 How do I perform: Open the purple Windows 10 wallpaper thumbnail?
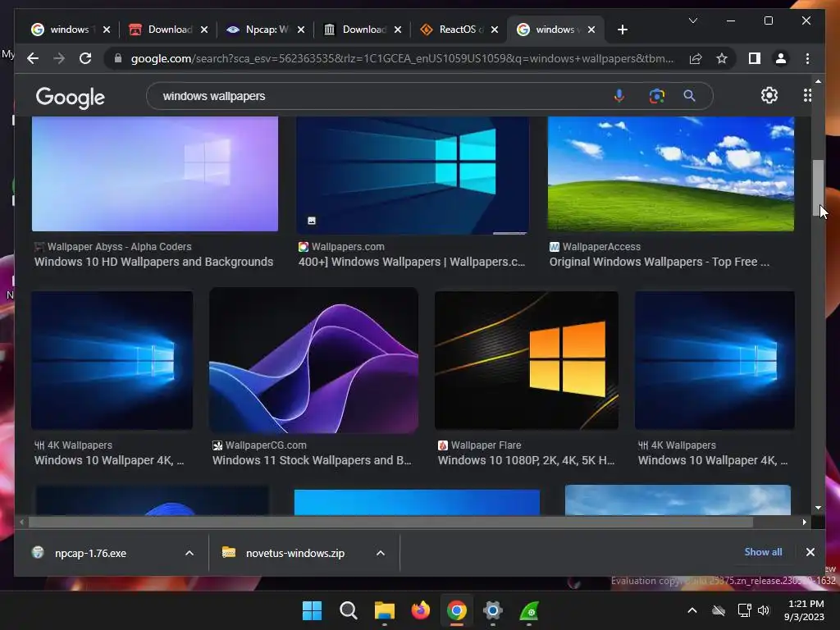pos(155,174)
